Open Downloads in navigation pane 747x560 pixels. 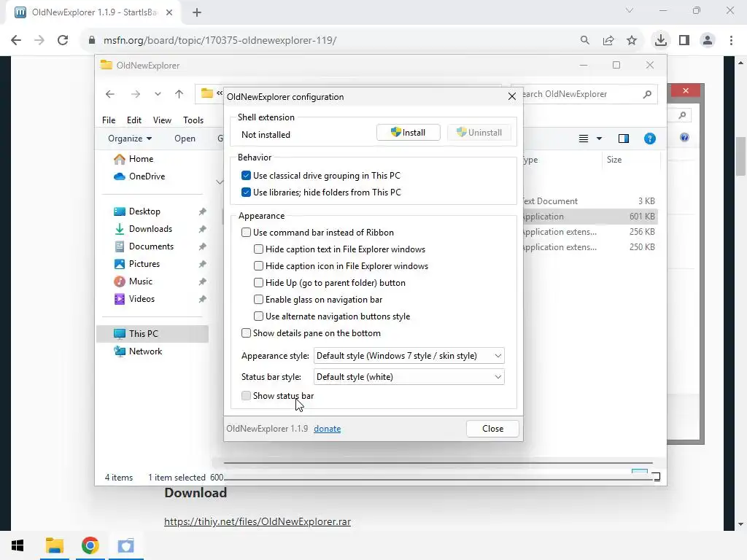(x=150, y=229)
